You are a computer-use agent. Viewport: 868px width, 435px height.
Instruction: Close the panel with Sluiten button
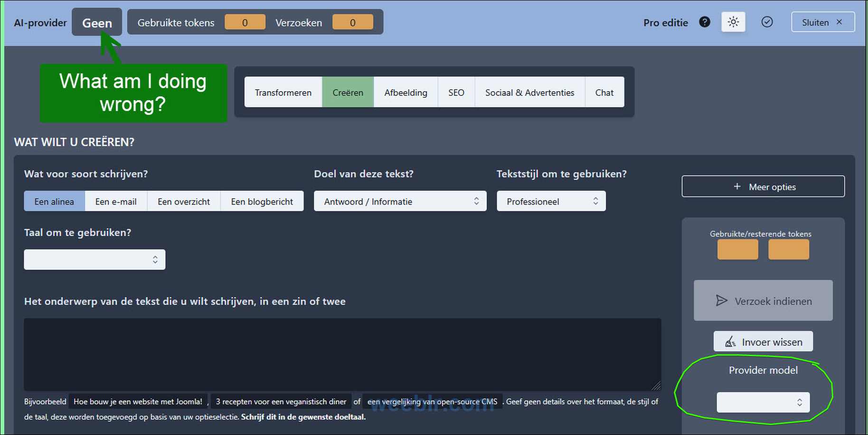click(x=822, y=22)
